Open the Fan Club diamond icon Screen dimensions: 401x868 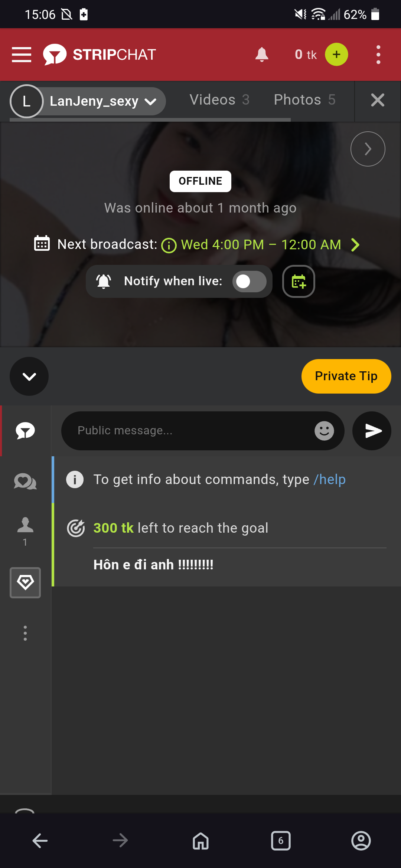point(25,583)
